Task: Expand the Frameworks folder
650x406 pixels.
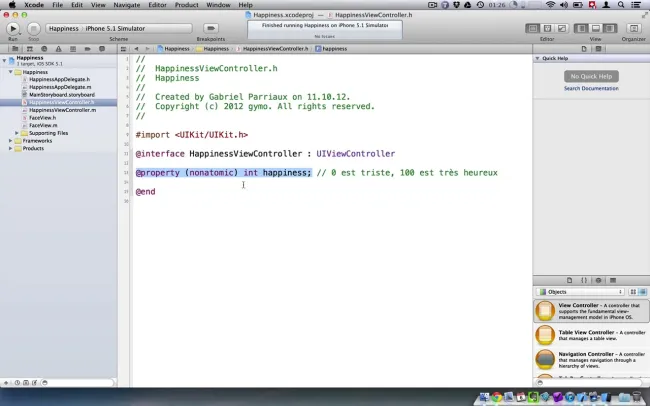Action: [x=11, y=141]
